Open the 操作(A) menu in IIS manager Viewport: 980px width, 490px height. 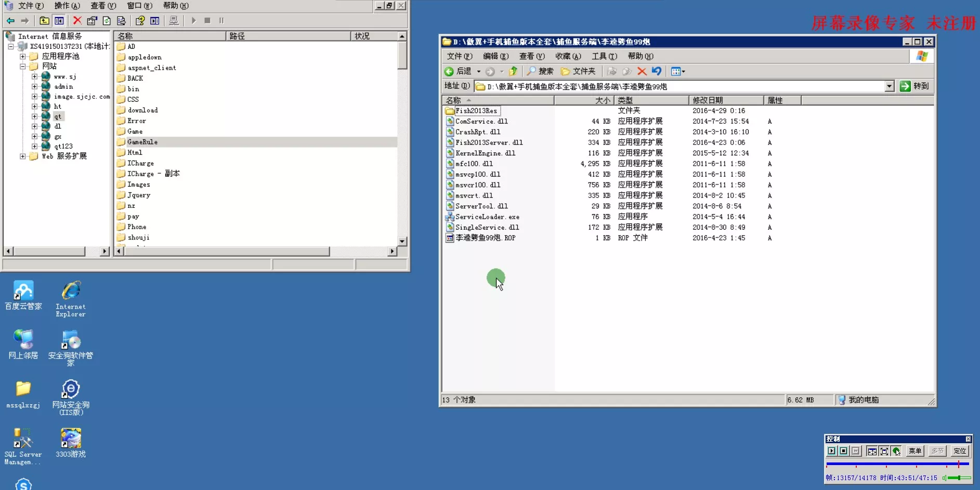(x=67, y=6)
